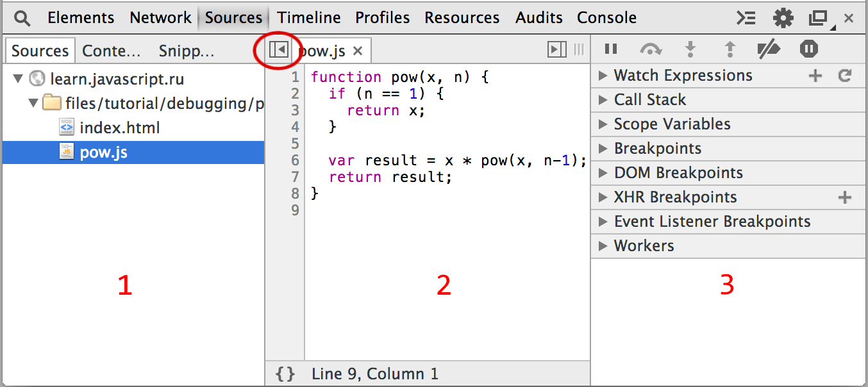Image resolution: width=868 pixels, height=387 pixels.
Task: Toggle pause on exceptions button
Action: coord(808,49)
